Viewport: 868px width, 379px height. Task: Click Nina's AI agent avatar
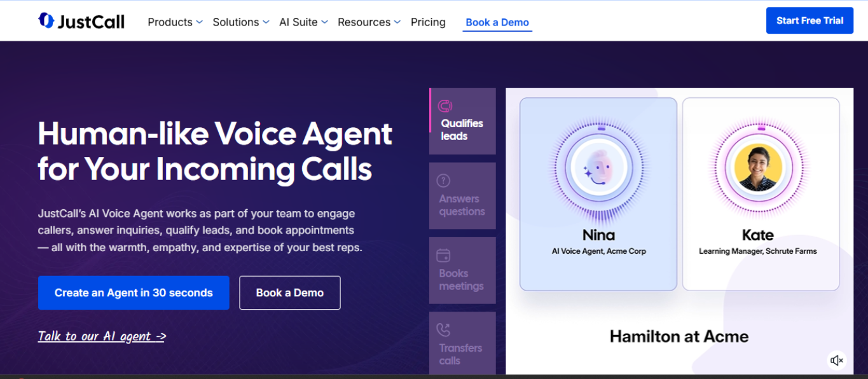[598, 169]
